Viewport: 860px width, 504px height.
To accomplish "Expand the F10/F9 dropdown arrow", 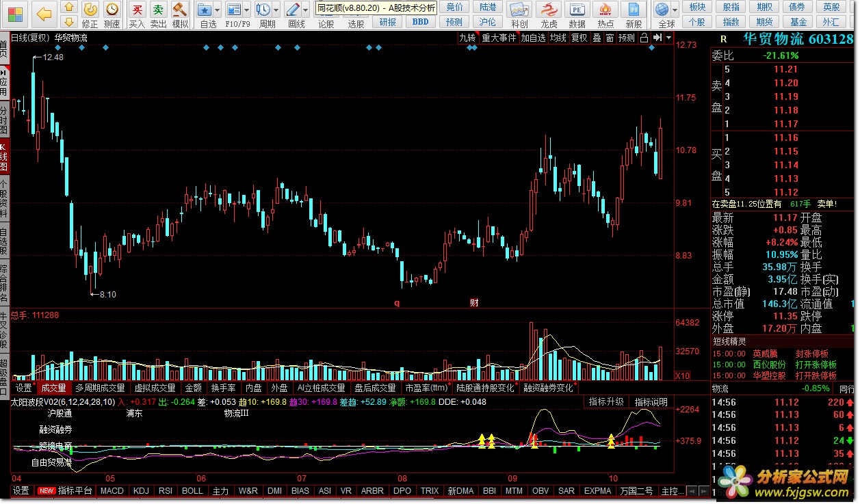I will 247,11.
